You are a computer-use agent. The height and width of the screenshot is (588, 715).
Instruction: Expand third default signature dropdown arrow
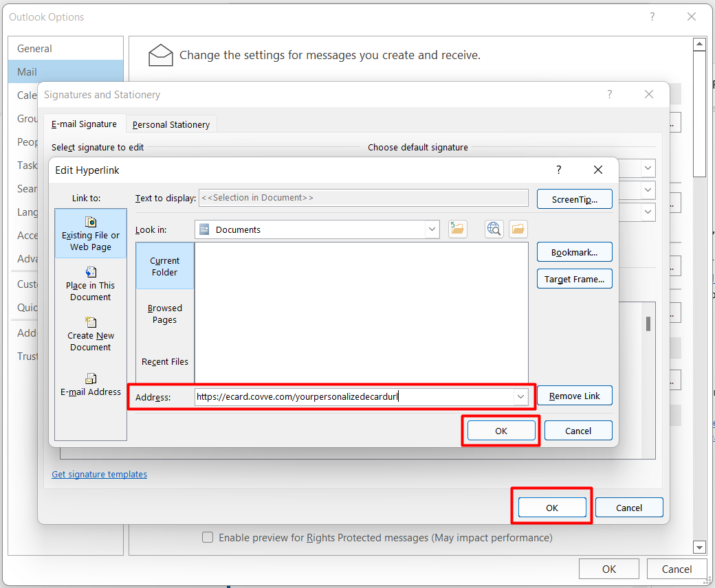pyautogui.click(x=648, y=212)
